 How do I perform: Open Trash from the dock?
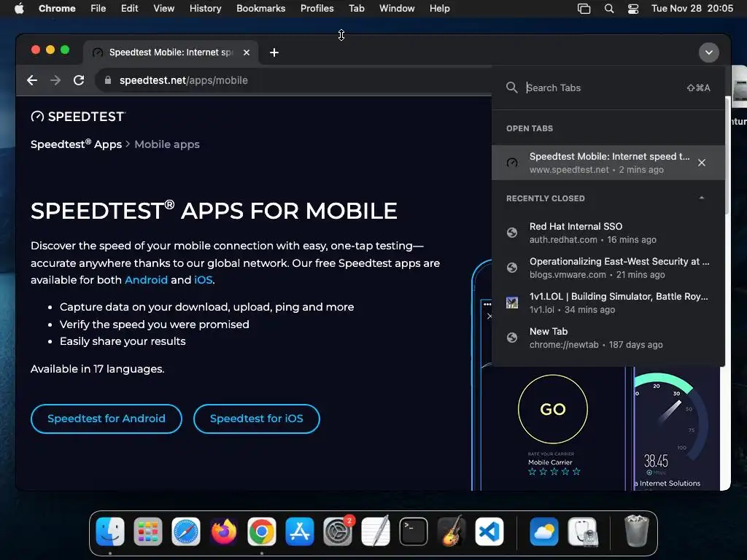point(636,532)
